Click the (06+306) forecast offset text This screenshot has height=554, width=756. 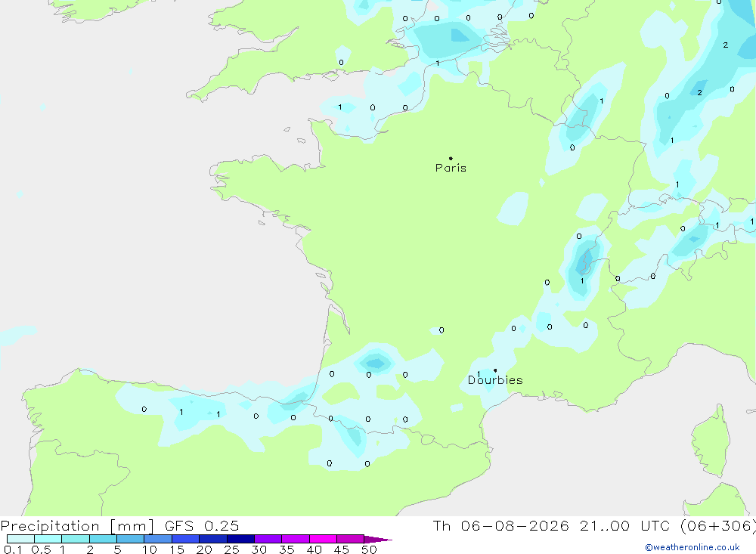pyautogui.click(x=718, y=525)
